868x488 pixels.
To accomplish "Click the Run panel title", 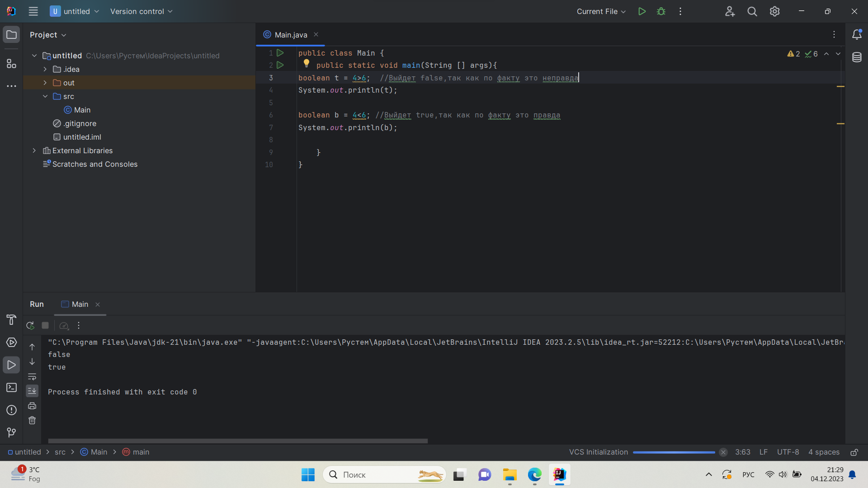I will (37, 305).
